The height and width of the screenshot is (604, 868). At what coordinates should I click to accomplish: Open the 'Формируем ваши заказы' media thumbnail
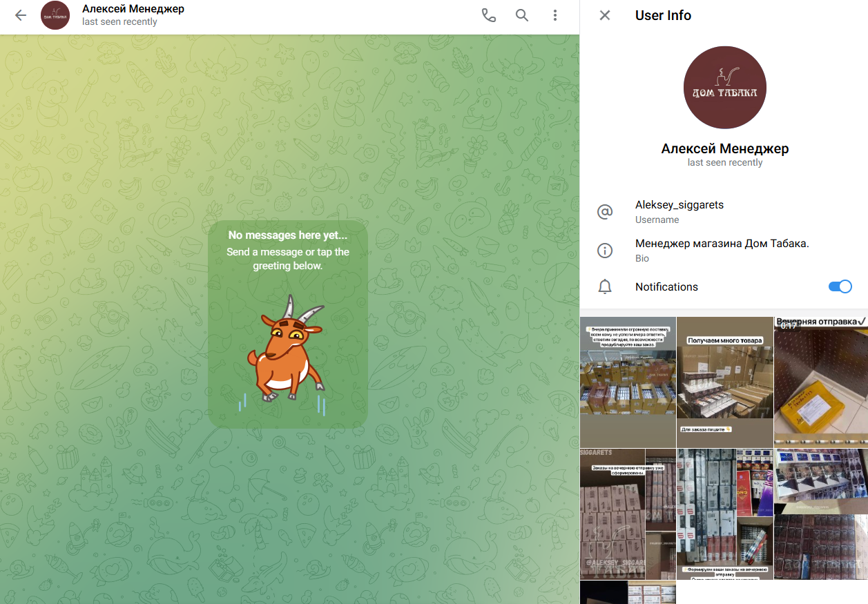click(725, 514)
